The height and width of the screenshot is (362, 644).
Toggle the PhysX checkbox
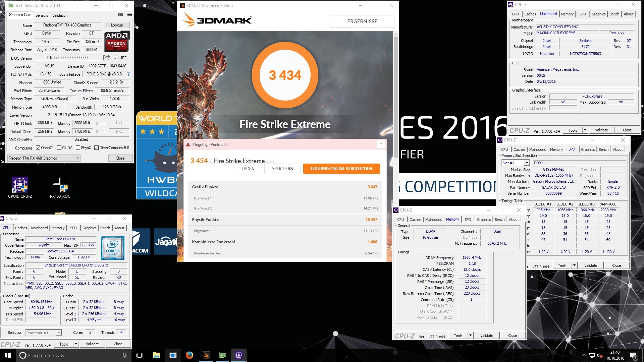coord(78,148)
